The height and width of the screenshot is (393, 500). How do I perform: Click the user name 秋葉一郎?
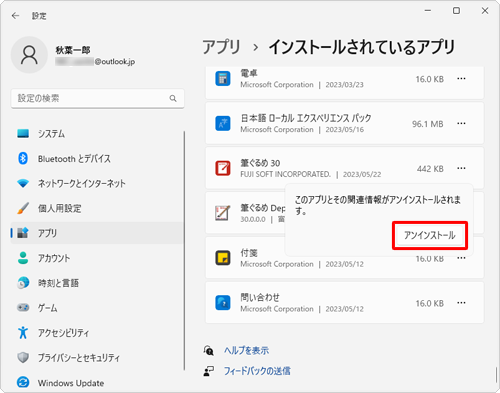73,50
